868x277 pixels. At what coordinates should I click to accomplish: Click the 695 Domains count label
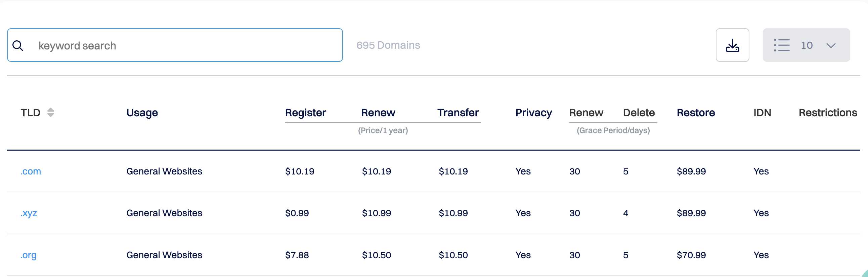click(x=388, y=45)
